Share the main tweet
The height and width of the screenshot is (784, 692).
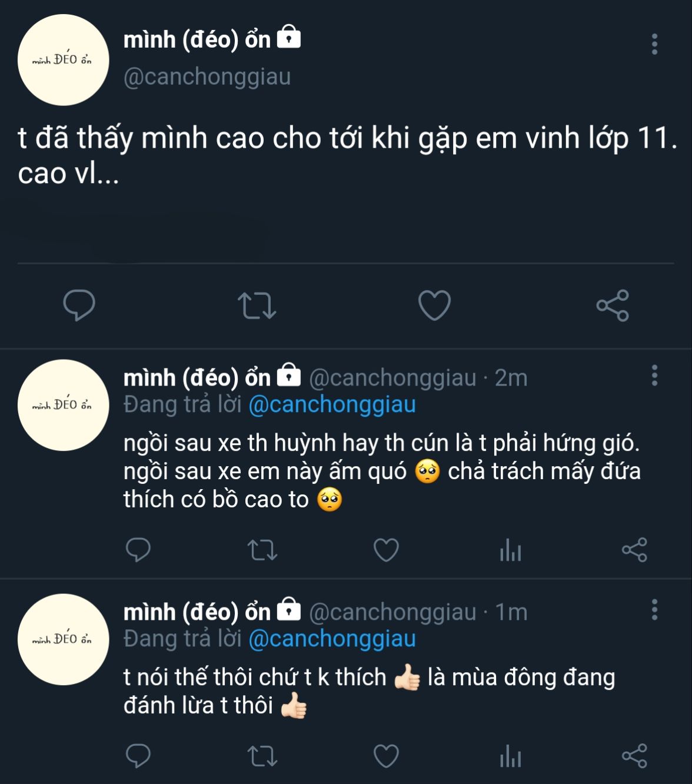613,305
